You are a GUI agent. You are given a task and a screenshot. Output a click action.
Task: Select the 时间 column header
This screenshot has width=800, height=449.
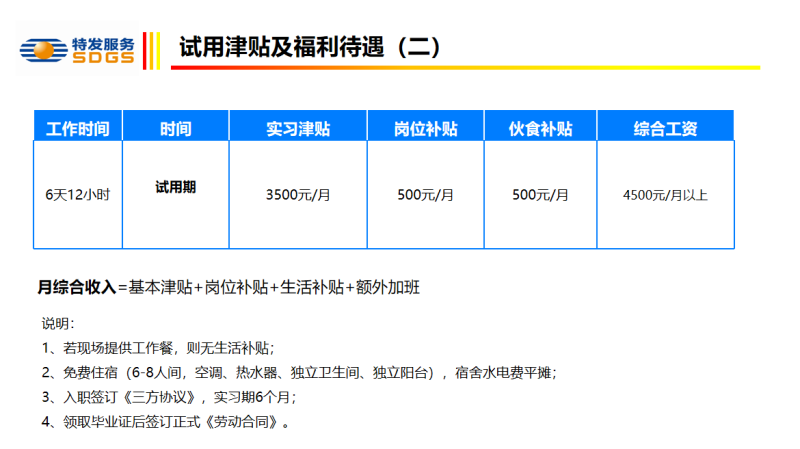coord(175,128)
